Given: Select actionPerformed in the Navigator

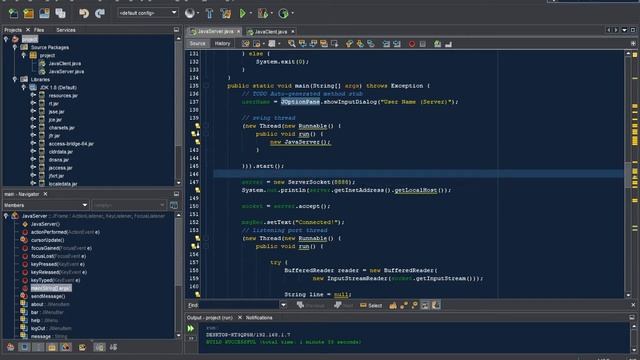Looking at the screenshot, I should [x=65, y=232].
